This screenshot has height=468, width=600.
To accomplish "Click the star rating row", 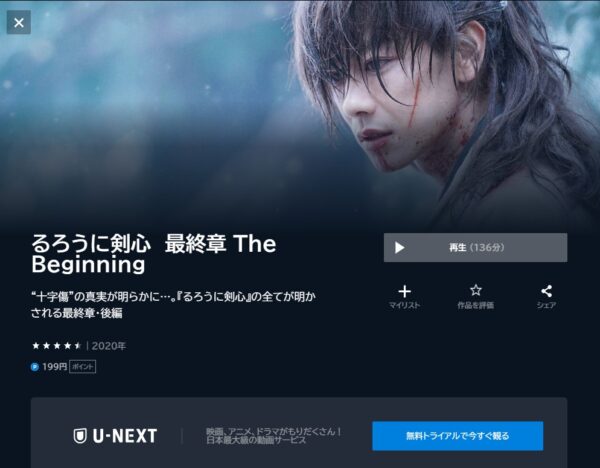I will click(57, 346).
